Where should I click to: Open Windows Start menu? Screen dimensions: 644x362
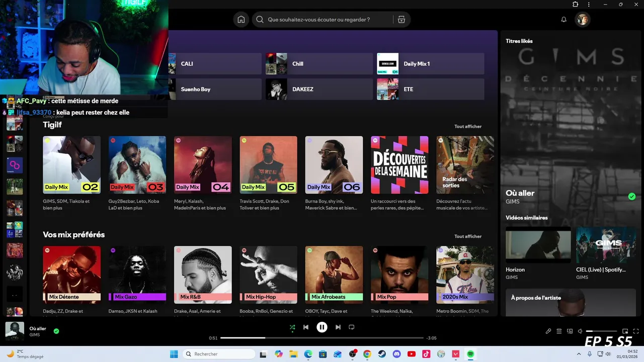coord(174,354)
